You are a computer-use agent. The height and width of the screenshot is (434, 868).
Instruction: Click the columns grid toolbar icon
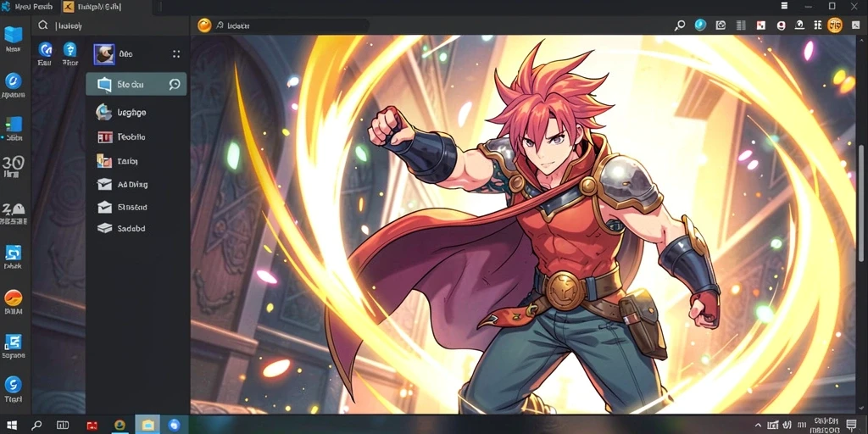(x=741, y=25)
